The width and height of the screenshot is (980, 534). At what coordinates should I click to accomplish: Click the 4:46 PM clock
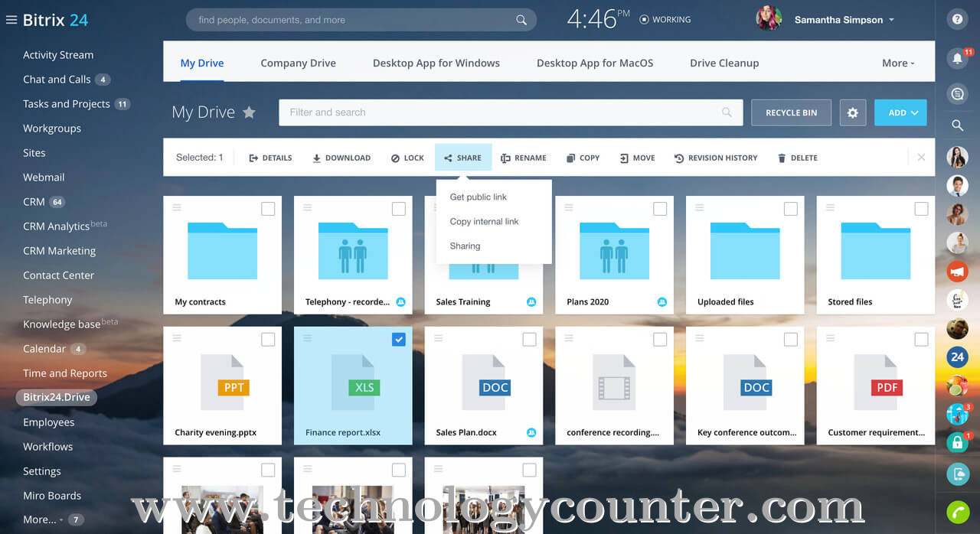(598, 18)
